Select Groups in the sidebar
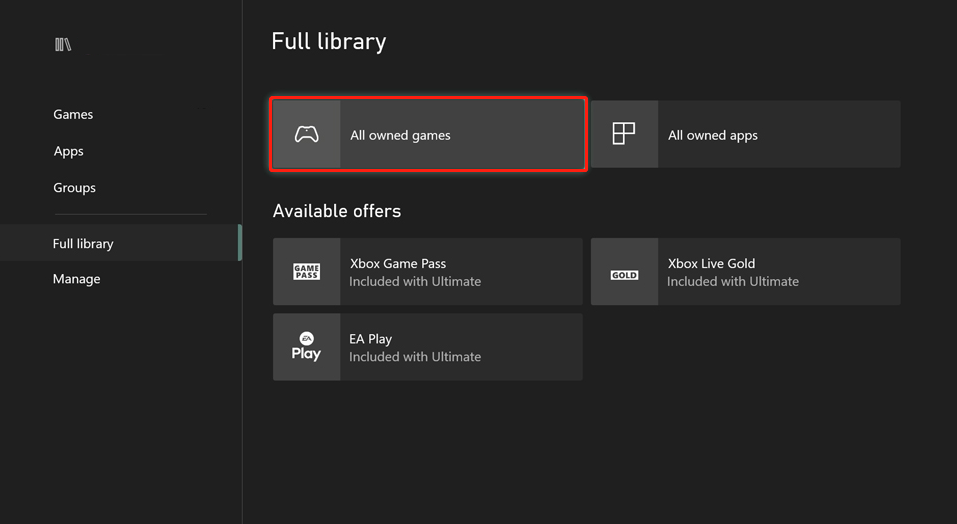The width and height of the screenshot is (957, 524). (x=74, y=188)
